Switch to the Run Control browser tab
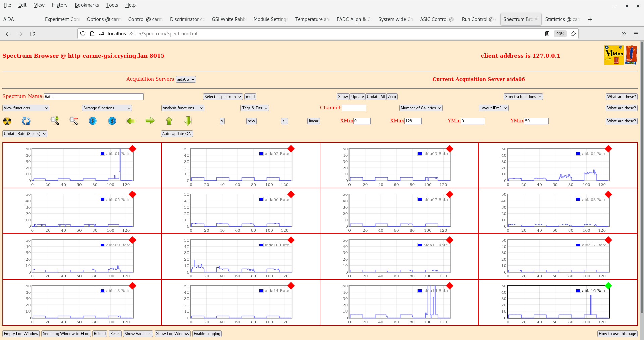 (x=477, y=19)
